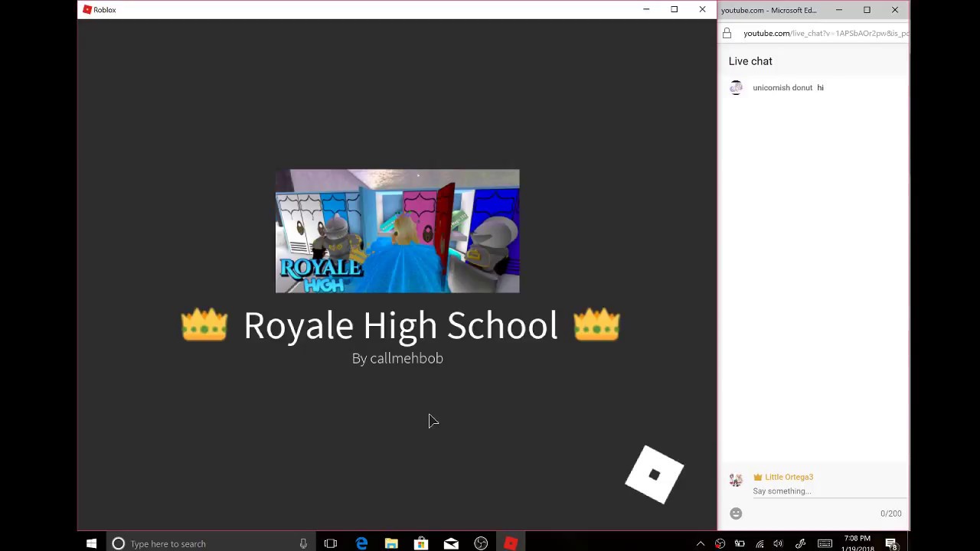Minimize the Roblox window
Image resolution: width=980 pixels, height=551 pixels.
646,10
